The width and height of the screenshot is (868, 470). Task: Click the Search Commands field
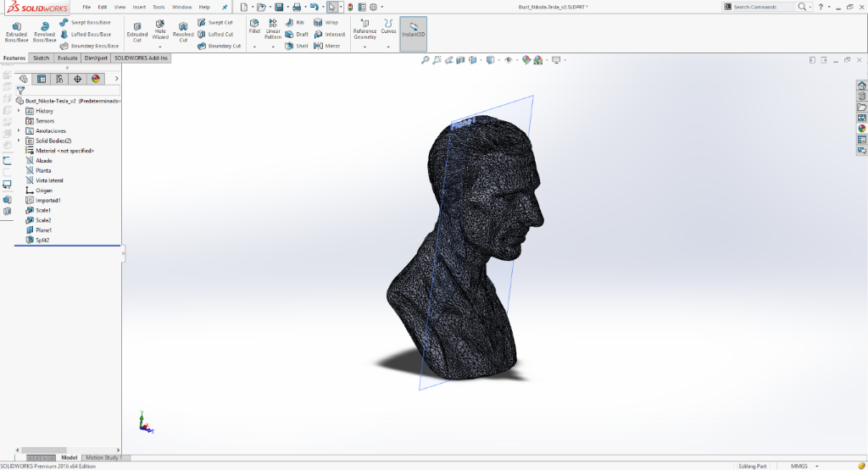pyautogui.click(x=765, y=7)
